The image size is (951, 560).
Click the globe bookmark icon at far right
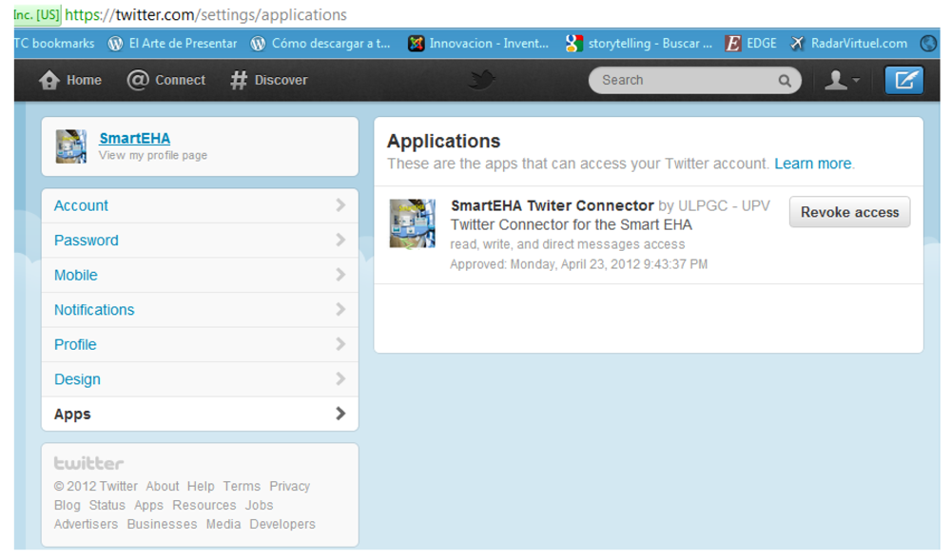click(x=928, y=44)
